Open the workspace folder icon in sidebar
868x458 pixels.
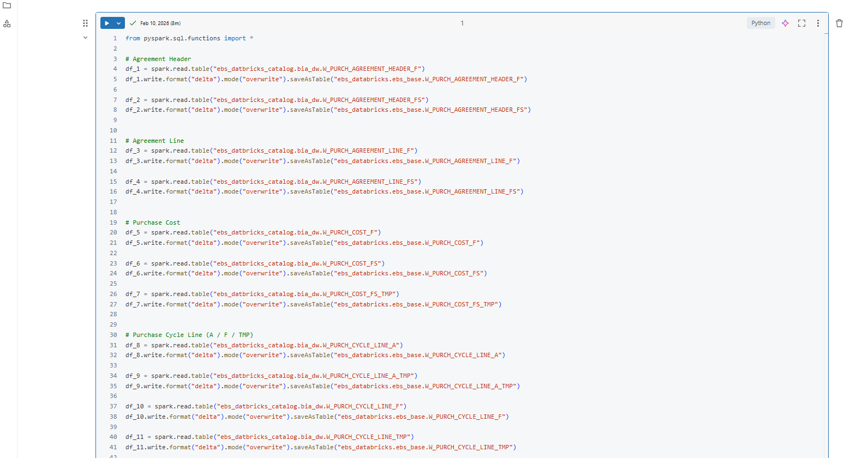click(7, 5)
